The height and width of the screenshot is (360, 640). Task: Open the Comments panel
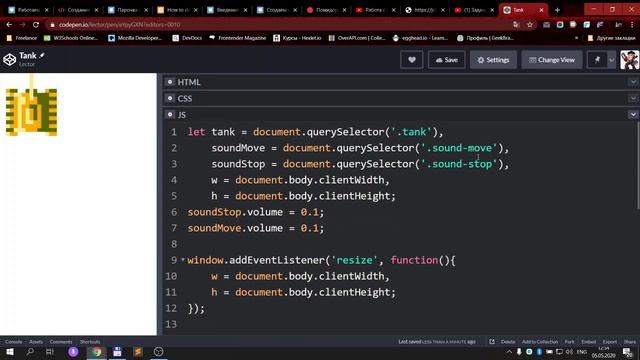tap(61, 342)
